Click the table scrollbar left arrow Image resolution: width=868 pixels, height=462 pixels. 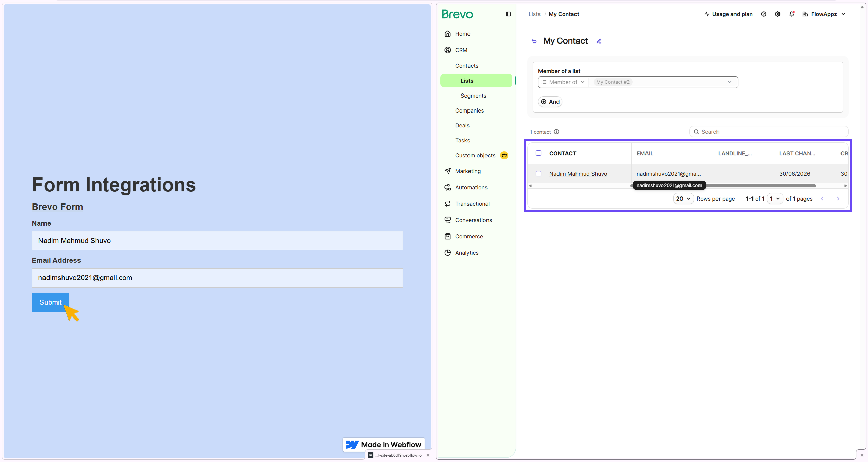530,186
